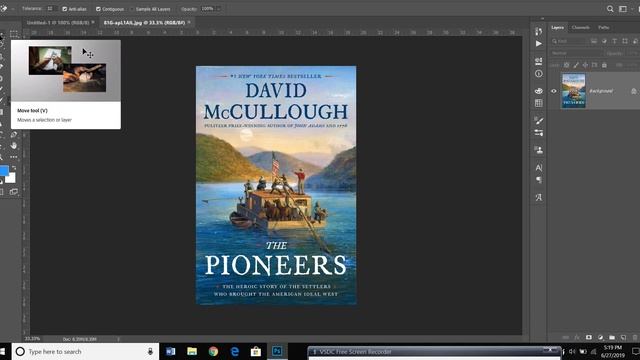Open the Paragraph panel icon

539,180
